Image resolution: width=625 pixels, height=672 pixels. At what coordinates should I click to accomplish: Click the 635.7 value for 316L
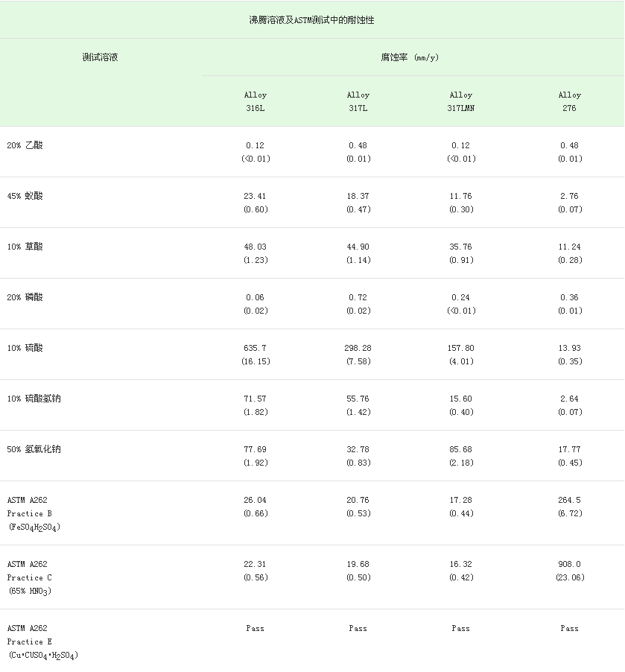coord(255,348)
